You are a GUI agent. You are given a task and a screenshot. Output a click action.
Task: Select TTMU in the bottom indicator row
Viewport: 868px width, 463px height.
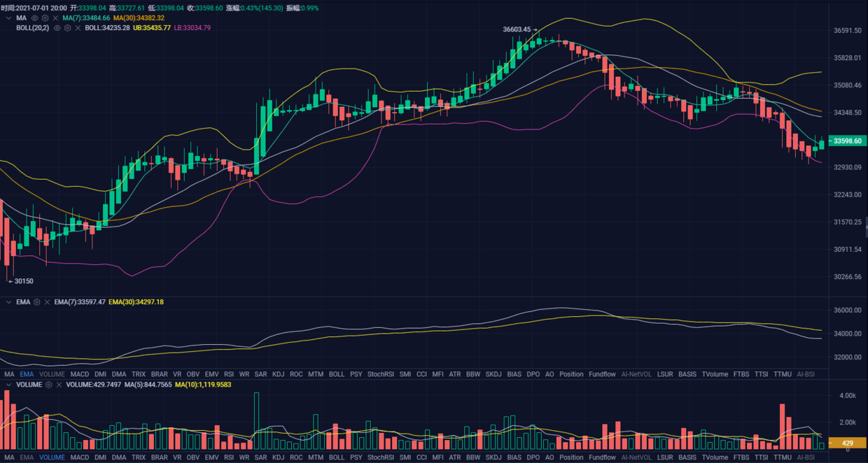click(782, 457)
